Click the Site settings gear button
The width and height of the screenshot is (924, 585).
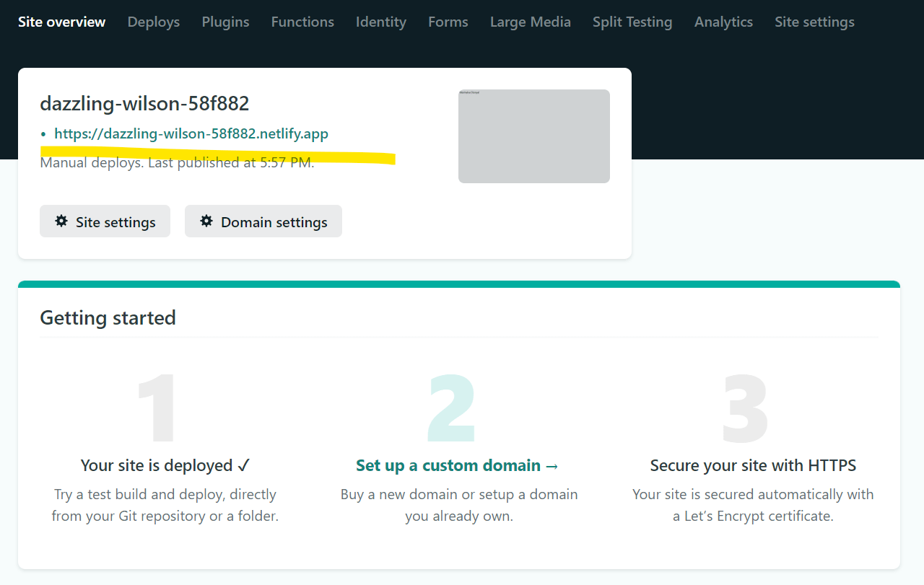[x=105, y=221]
